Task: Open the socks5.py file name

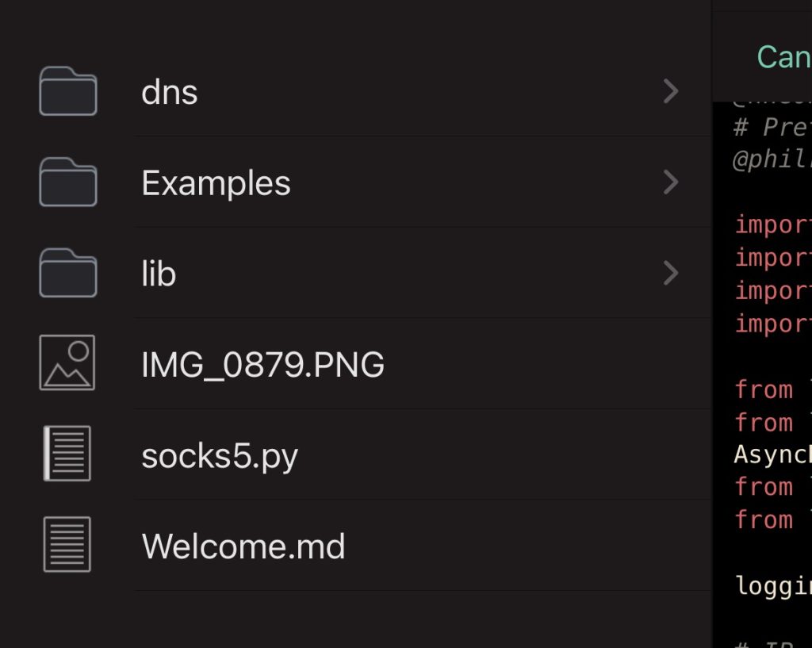Action: pyautogui.click(x=220, y=457)
